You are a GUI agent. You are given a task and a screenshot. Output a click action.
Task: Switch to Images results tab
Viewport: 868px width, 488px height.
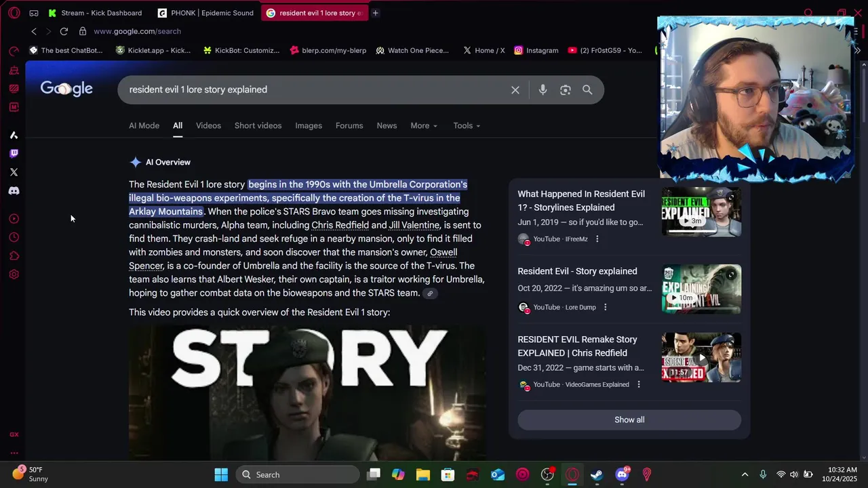309,125
